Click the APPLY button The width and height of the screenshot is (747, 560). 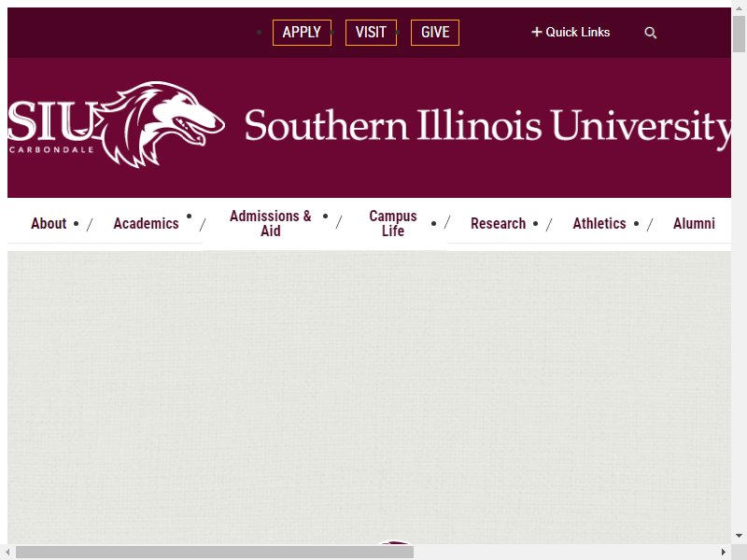coord(302,33)
